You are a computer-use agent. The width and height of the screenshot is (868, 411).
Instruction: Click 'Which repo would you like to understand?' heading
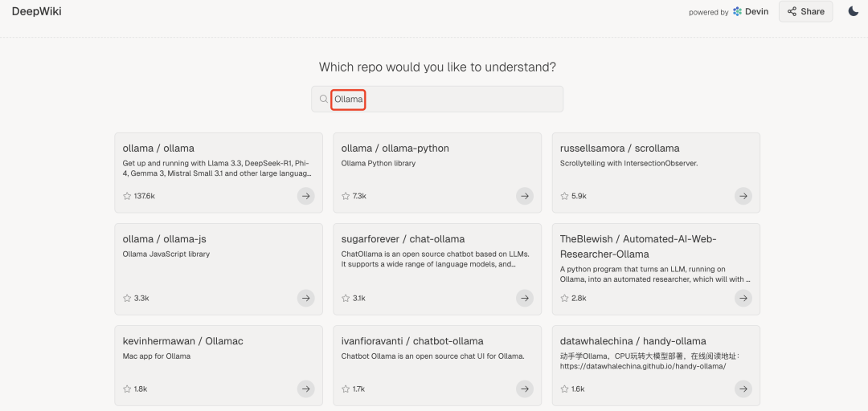(x=437, y=67)
